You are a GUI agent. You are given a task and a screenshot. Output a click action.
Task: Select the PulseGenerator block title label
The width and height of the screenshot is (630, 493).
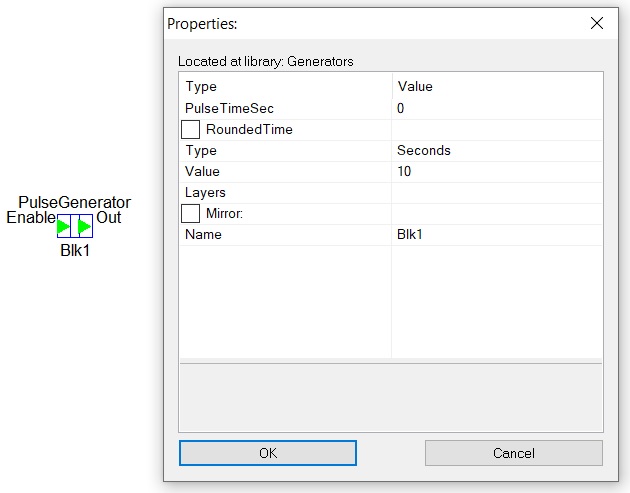(75, 202)
